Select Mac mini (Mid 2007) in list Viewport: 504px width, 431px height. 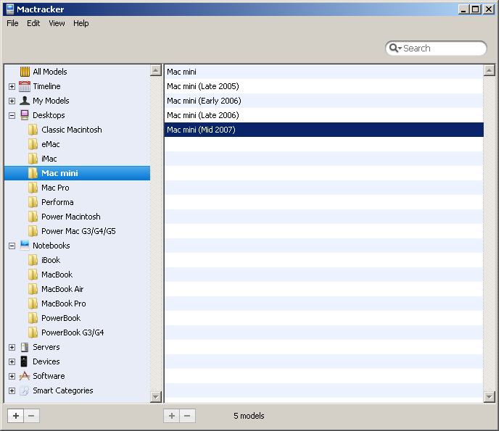pyautogui.click(x=323, y=130)
